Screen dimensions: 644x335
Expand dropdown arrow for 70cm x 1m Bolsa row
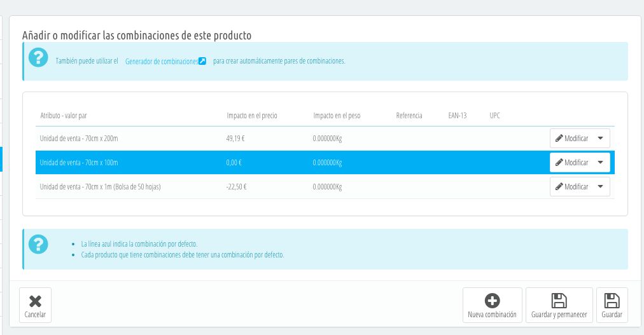[601, 186]
